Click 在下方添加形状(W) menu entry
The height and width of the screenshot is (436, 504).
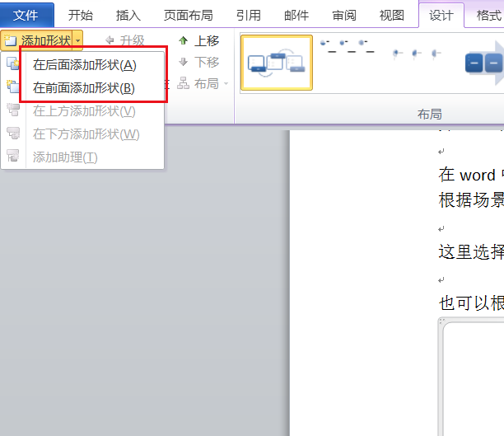[86, 134]
